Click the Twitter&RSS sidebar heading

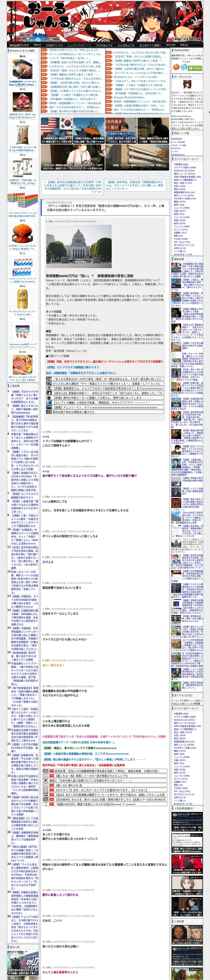click(187, 50)
